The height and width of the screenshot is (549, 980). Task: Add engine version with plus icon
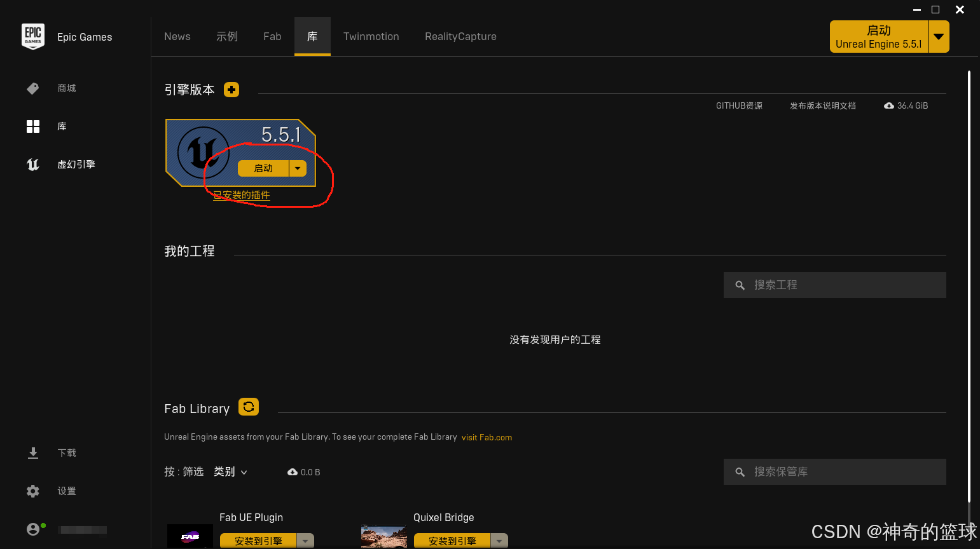tap(231, 90)
